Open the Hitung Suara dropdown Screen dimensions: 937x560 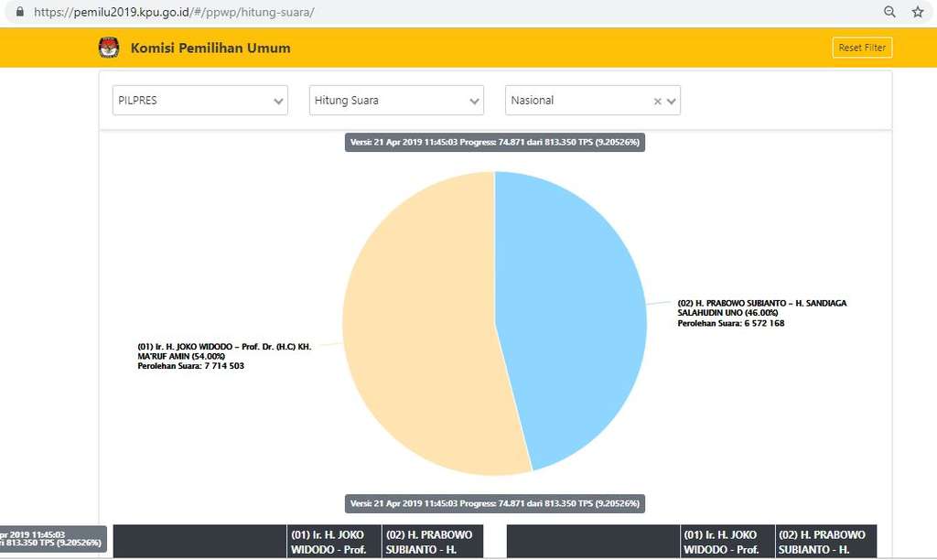475,102
